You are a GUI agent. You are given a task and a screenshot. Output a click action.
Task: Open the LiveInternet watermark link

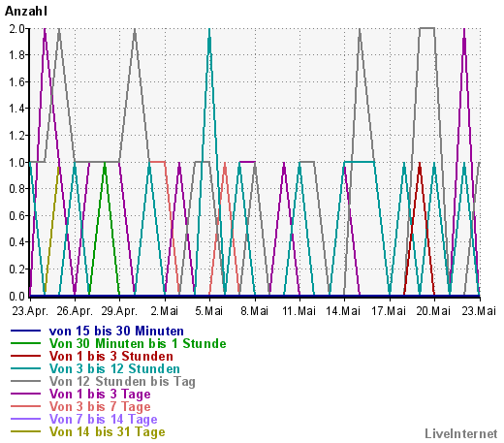click(461, 434)
